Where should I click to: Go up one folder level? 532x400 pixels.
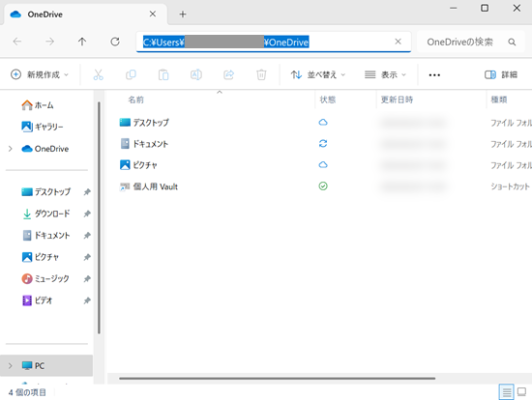(x=82, y=42)
